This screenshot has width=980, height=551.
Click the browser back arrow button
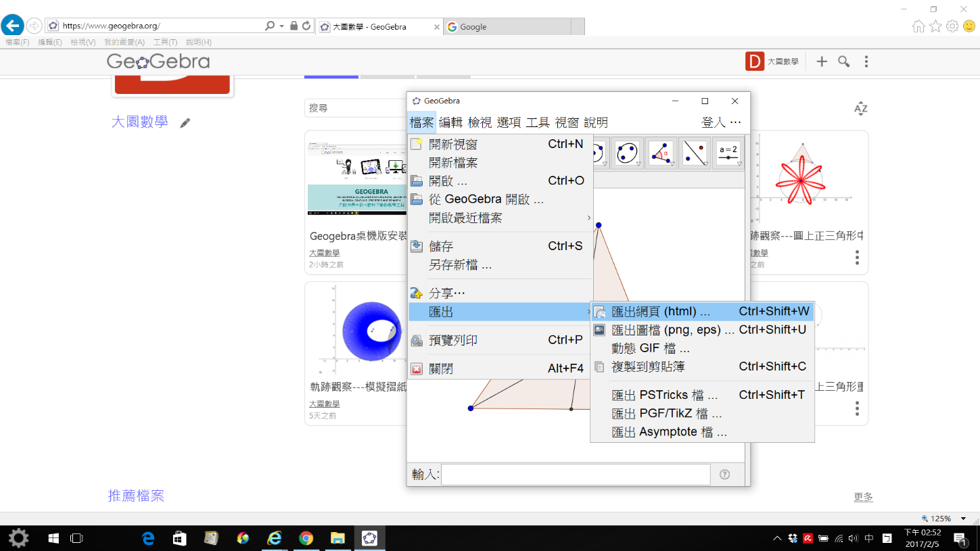click(x=12, y=26)
